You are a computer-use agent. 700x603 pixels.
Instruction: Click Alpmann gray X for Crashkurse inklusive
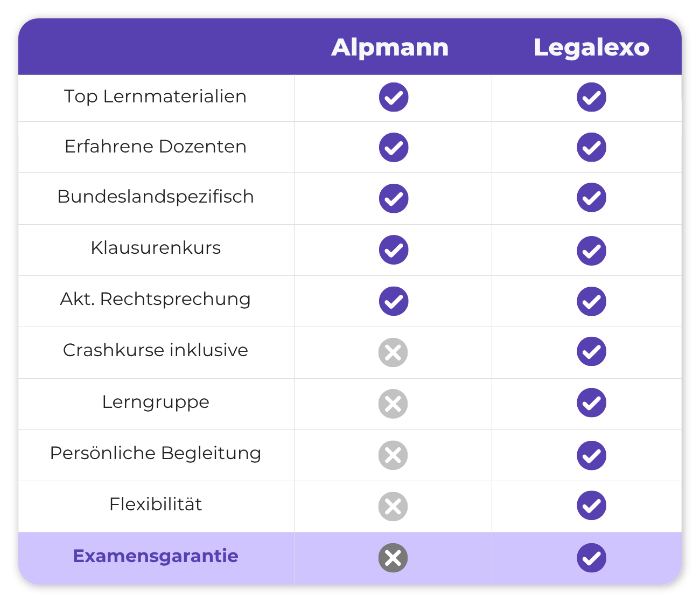pyautogui.click(x=393, y=352)
